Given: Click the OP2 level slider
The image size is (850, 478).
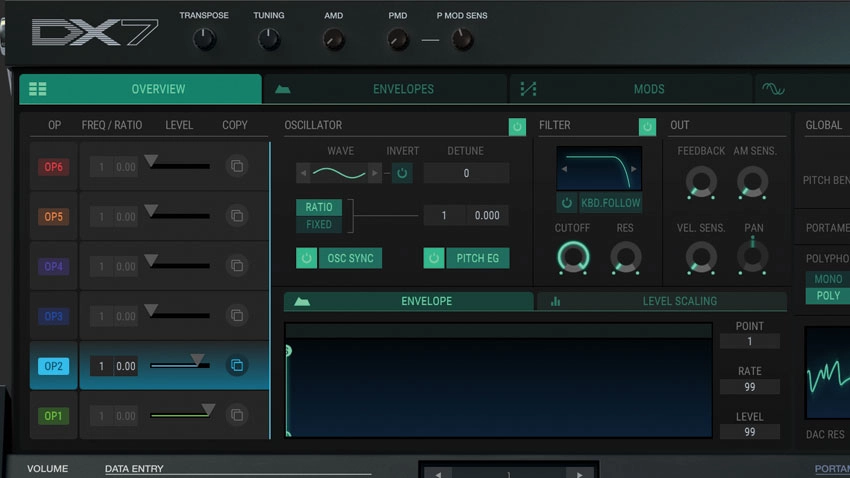Looking at the screenshot, I should pos(180,364).
